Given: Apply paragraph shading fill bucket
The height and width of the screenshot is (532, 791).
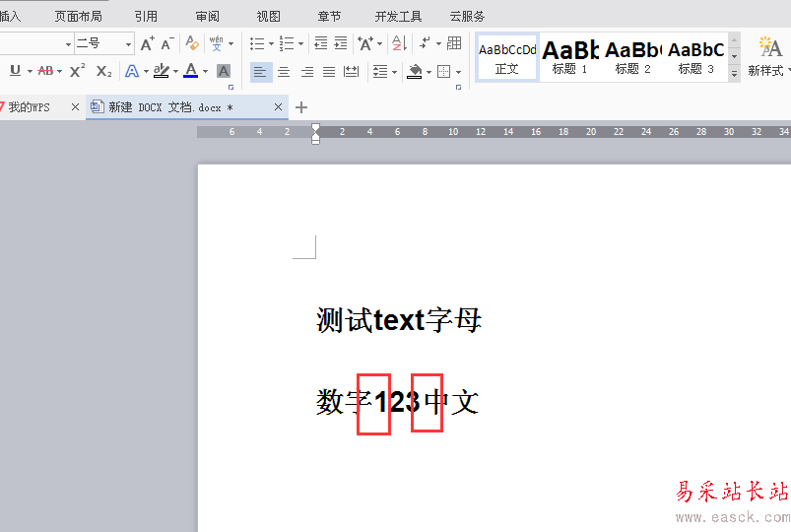Looking at the screenshot, I should click(x=415, y=71).
